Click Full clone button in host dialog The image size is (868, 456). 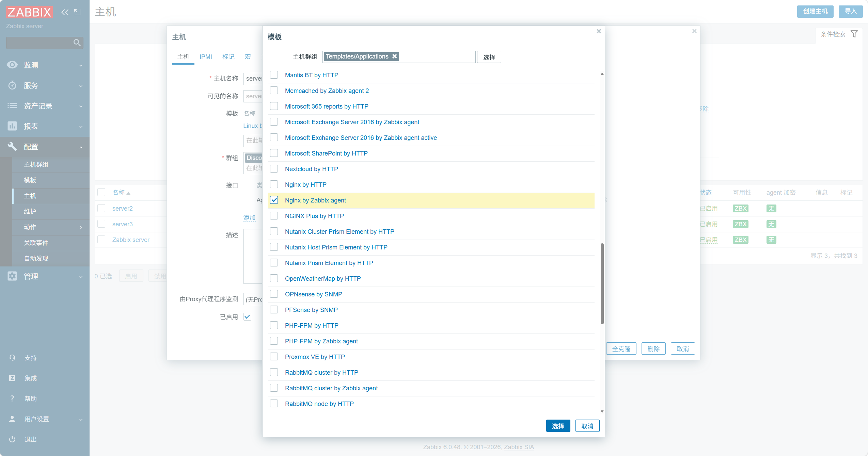click(621, 348)
